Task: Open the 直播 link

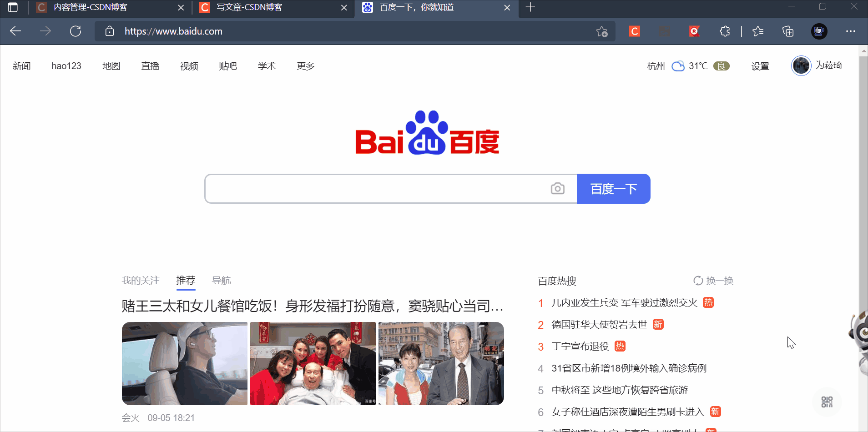Action: 150,66
